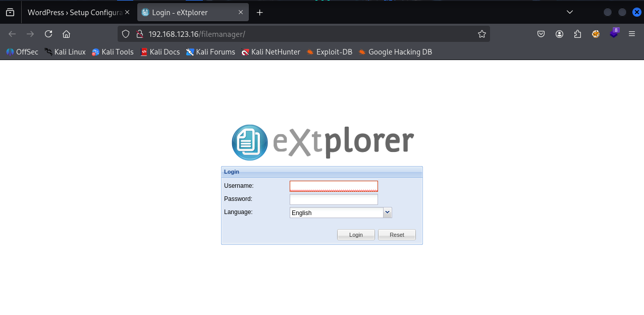Focus the Username input field
644x315 pixels.
pos(334,186)
